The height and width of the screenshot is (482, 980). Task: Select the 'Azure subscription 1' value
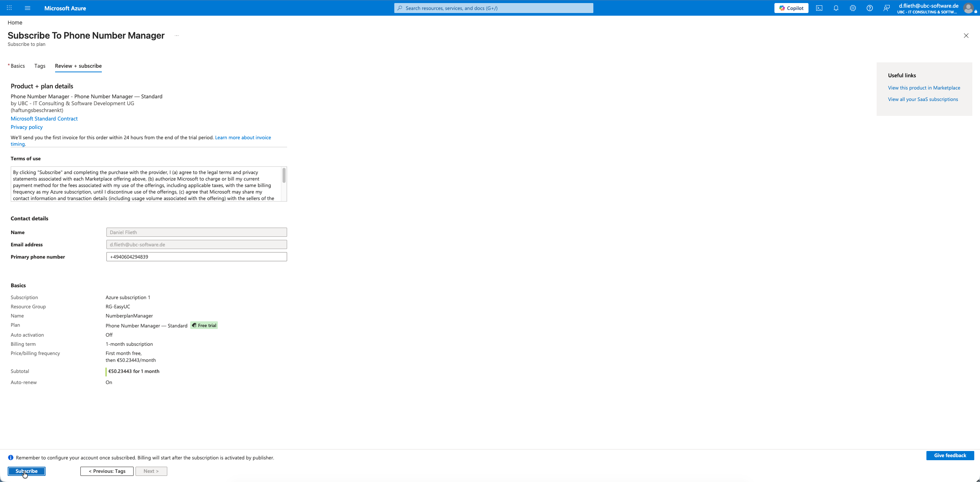(128, 297)
